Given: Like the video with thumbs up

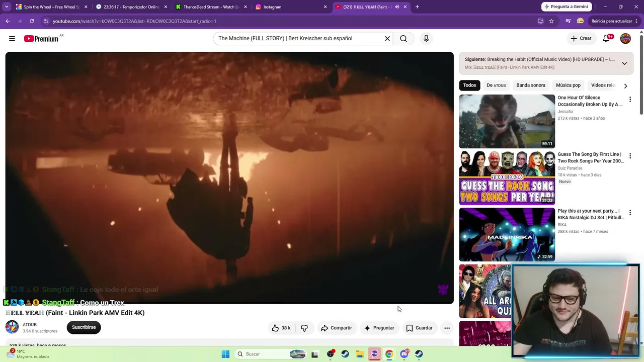Looking at the screenshot, I should tap(281, 328).
